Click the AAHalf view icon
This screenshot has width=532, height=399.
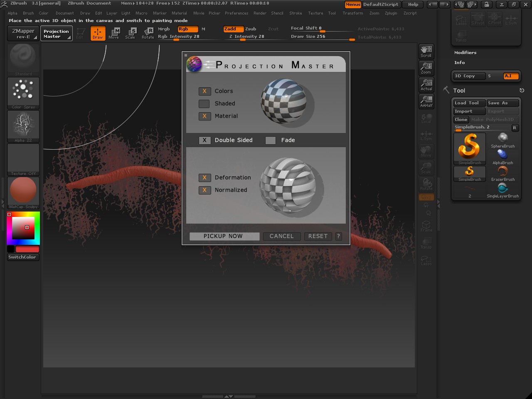click(x=426, y=101)
